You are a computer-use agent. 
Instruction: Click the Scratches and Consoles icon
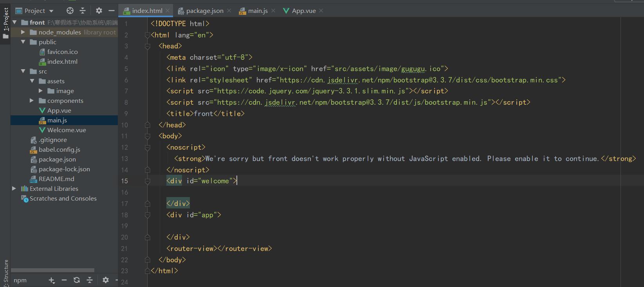pos(25,199)
